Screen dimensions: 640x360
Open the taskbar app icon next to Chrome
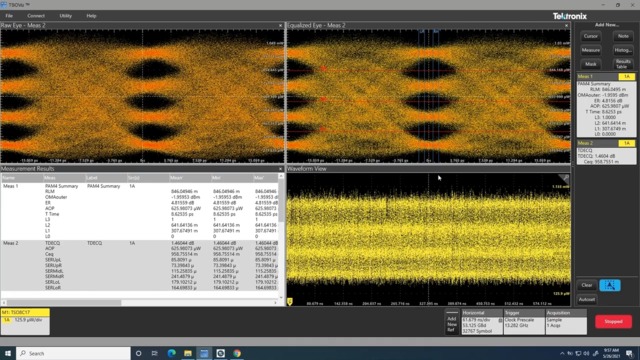[x=220, y=353]
